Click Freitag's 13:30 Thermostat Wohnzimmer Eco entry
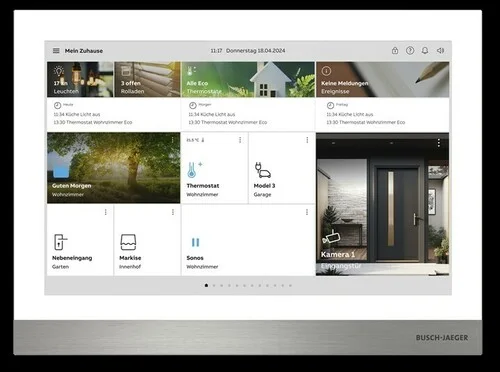The image size is (500, 372). 366,122
